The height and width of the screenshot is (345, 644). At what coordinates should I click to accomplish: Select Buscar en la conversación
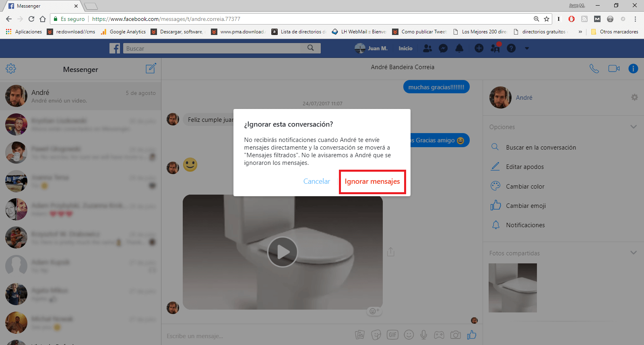pos(541,148)
